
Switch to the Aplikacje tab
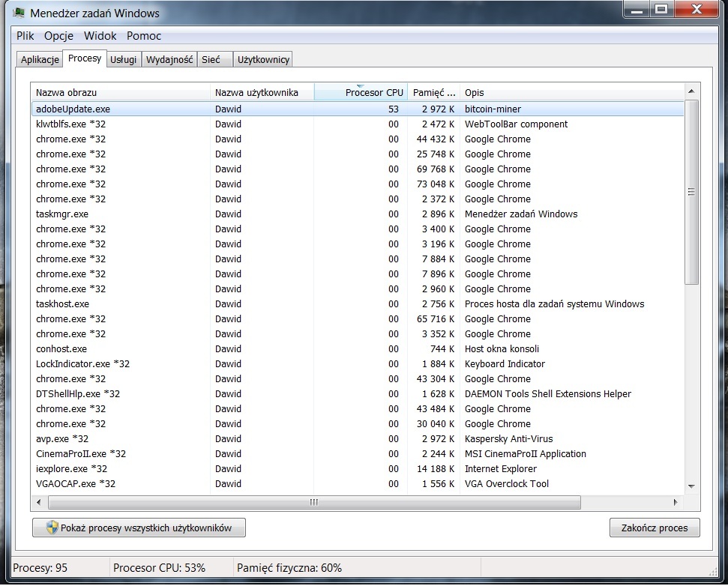click(x=40, y=59)
